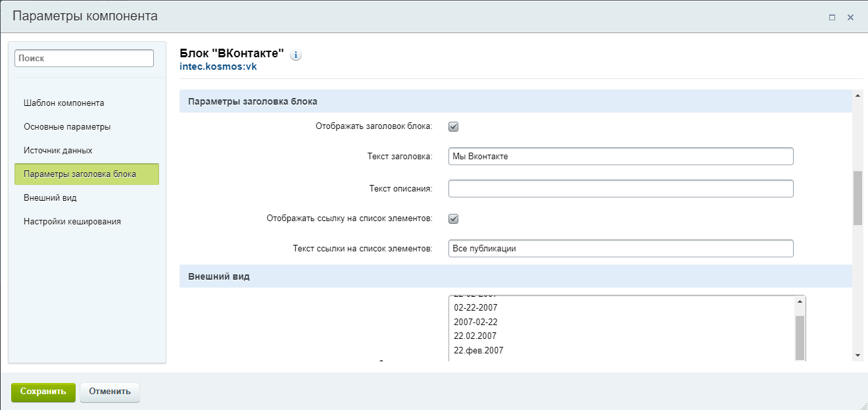Screen dimensions: 868x410
Task: Toggle the Отображать заголовок блока checkbox
Action: pos(453,126)
